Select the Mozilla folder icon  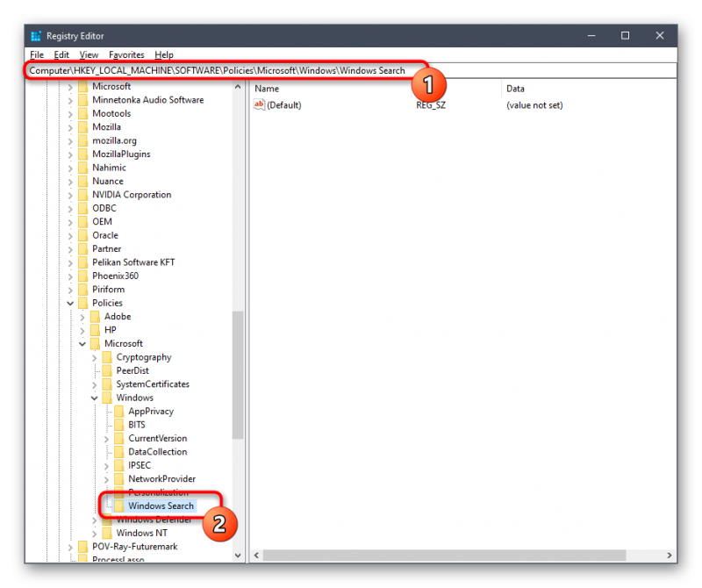[x=82, y=126]
